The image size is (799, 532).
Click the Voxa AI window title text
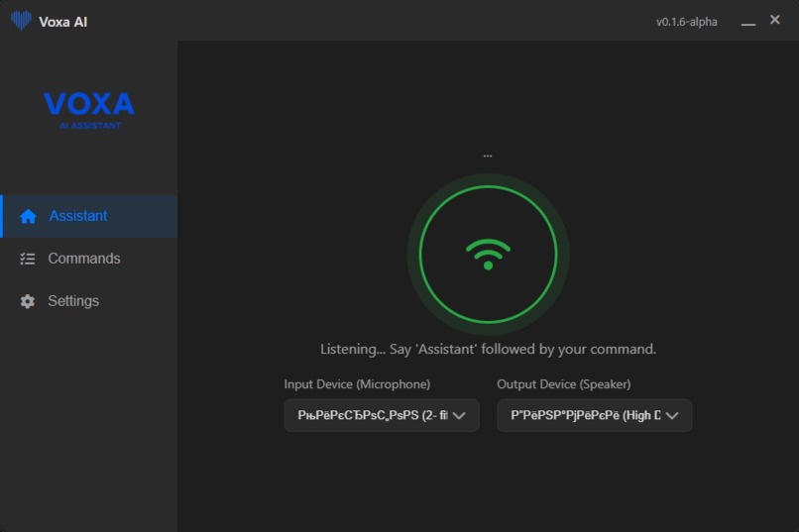63,22
